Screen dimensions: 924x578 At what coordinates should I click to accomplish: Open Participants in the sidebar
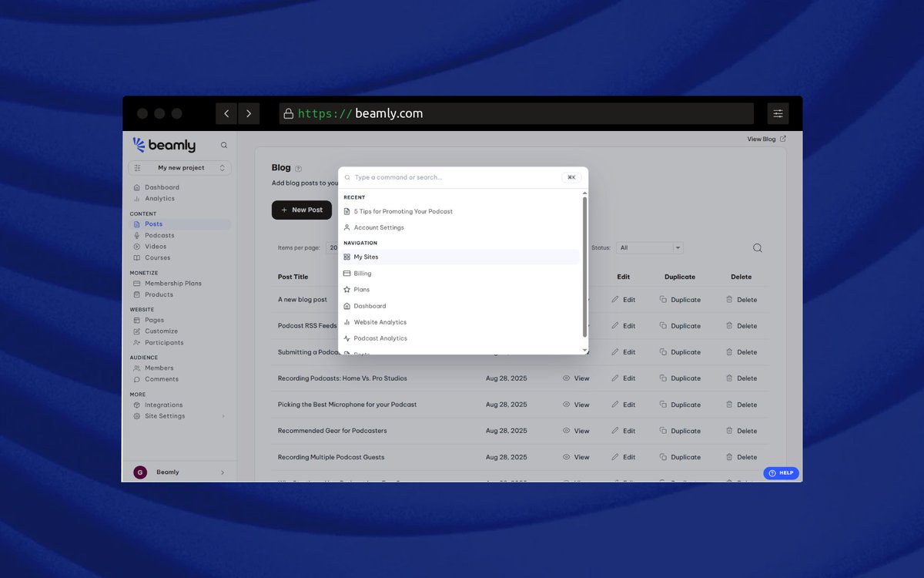pyautogui.click(x=164, y=343)
